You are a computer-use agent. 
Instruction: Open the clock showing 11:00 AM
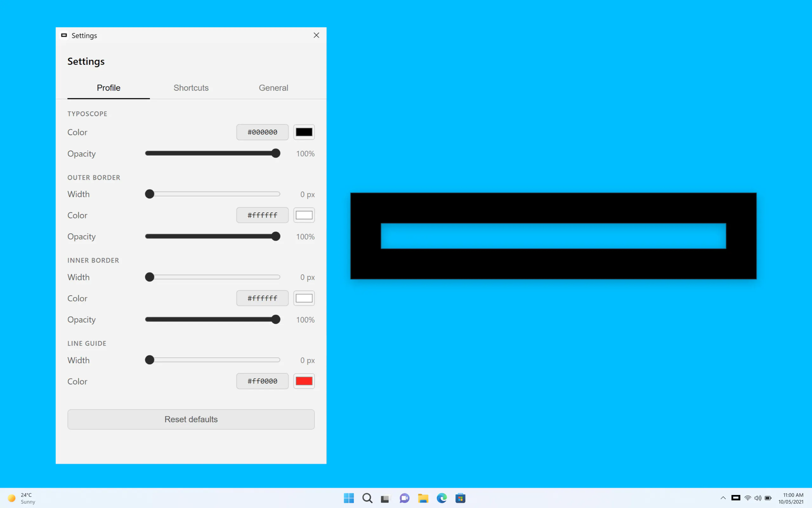(x=791, y=498)
